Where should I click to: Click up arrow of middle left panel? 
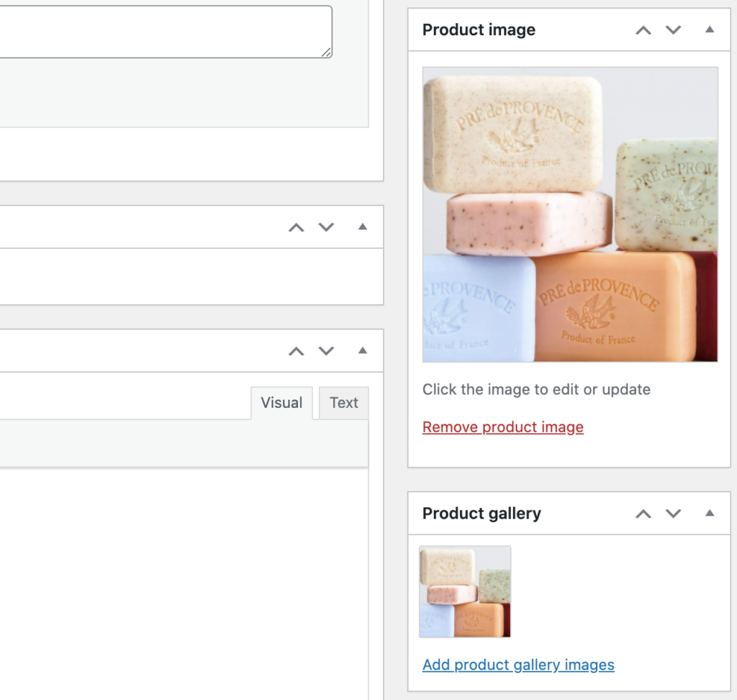pos(296,228)
